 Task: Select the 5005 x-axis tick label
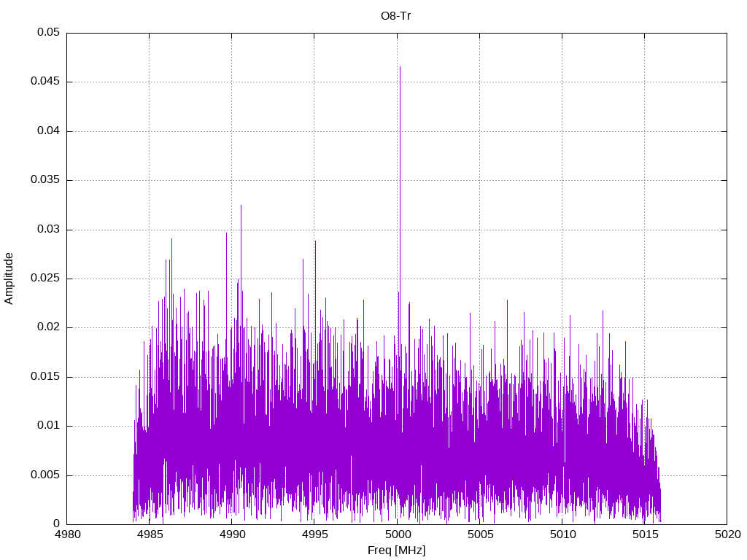pos(479,534)
